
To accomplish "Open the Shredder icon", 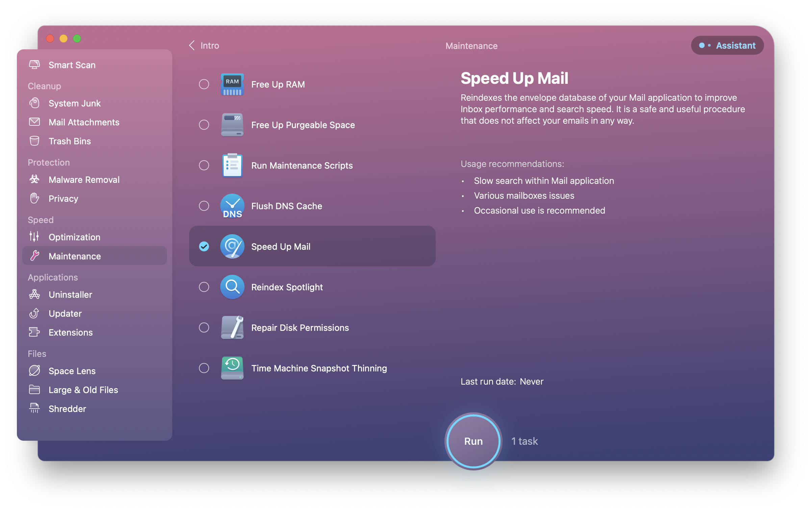I will 34,408.
